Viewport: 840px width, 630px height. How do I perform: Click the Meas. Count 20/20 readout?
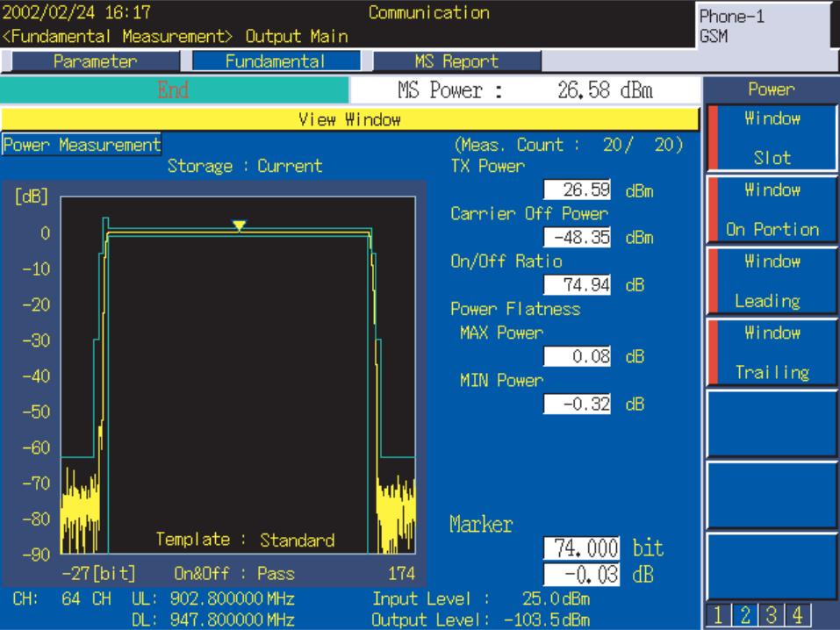[x=569, y=145]
